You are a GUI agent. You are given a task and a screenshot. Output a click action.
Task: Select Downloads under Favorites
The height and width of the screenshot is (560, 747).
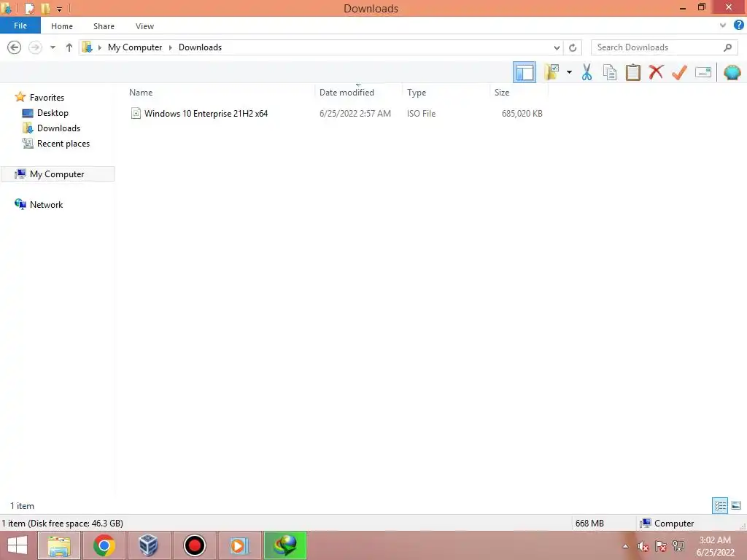[x=58, y=128]
